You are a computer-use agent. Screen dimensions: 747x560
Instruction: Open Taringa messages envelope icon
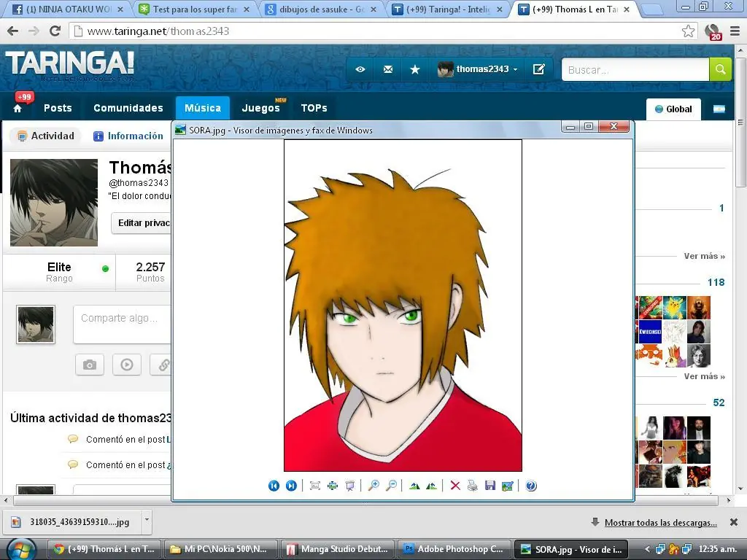point(388,69)
